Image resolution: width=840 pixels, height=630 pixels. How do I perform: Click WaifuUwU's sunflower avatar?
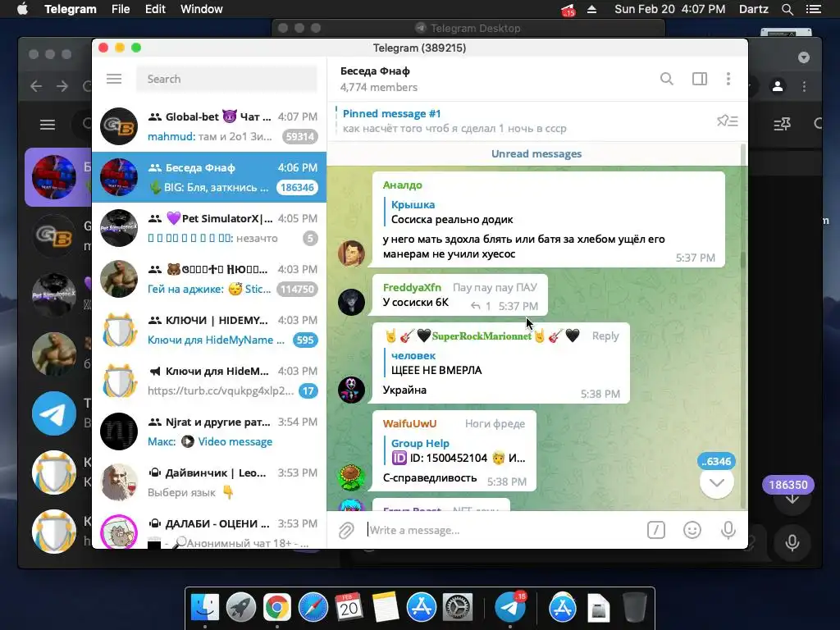pyautogui.click(x=351, y=477)
